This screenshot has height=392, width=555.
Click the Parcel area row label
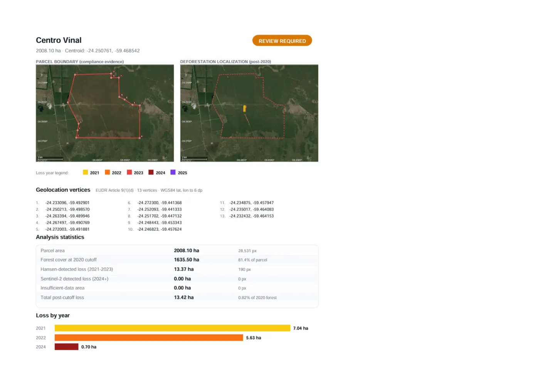coord(53,251)
